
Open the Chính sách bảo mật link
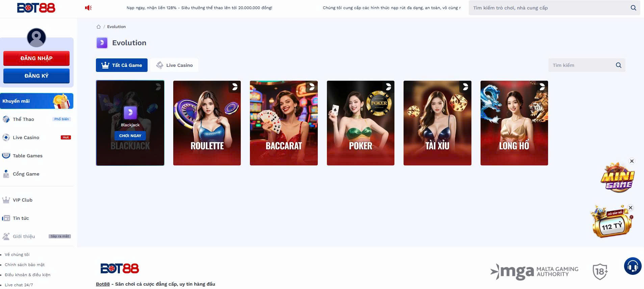(x=25, y=265)
